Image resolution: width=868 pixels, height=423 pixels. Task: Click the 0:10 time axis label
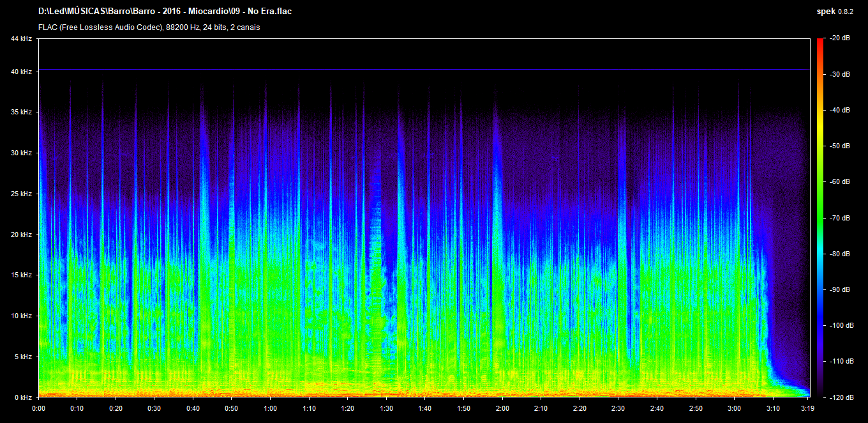[x=77, y=408]
